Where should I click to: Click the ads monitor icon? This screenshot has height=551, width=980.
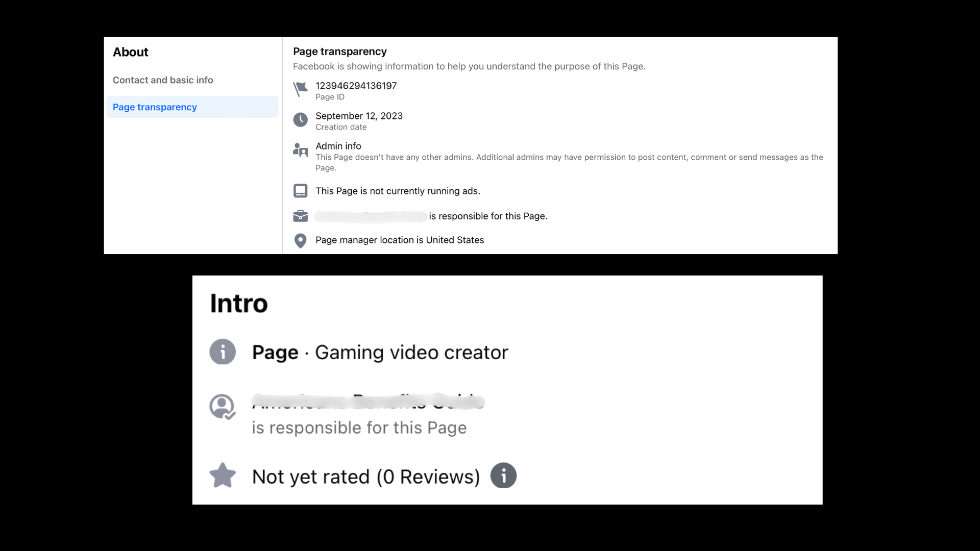pos(300,191)
